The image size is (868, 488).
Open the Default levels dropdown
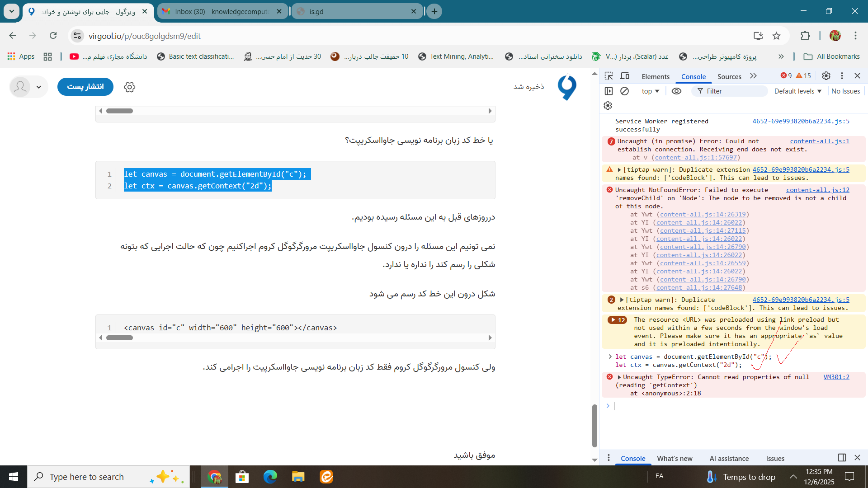[797, 91]
